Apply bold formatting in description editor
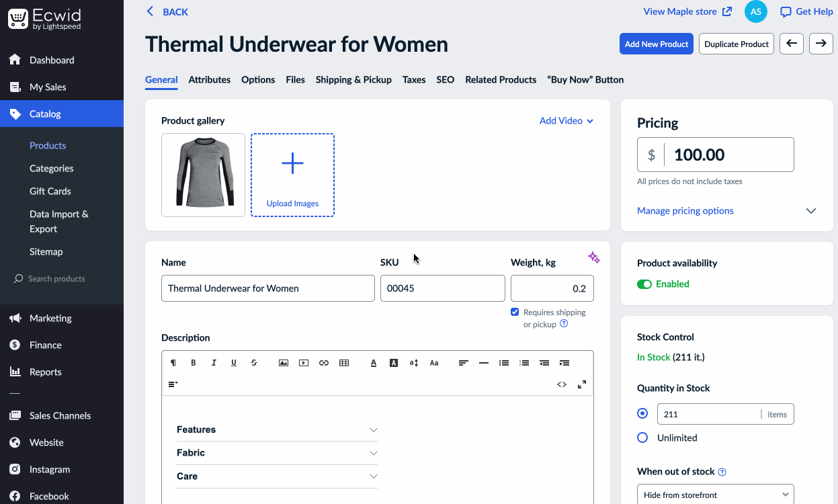 (194, 363)
